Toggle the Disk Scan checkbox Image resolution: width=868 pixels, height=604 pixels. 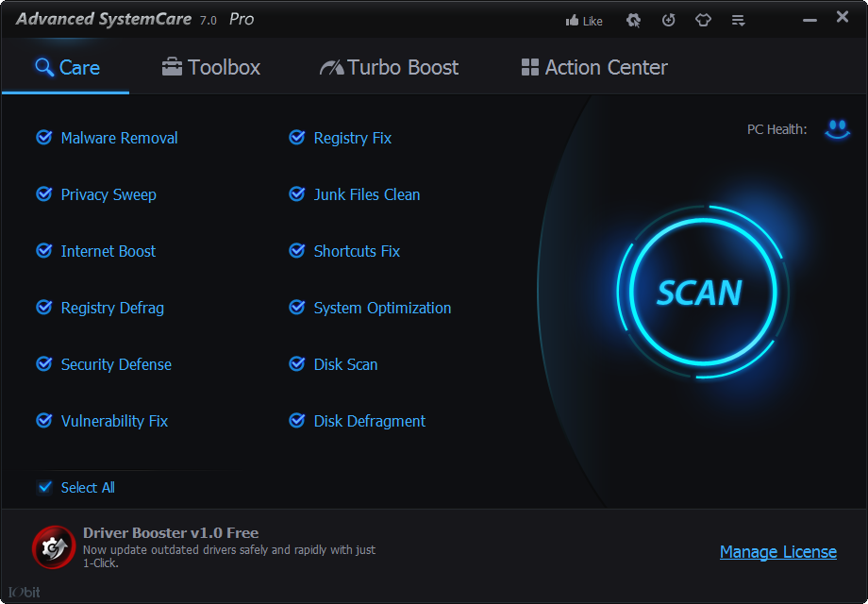coord(297,363)
